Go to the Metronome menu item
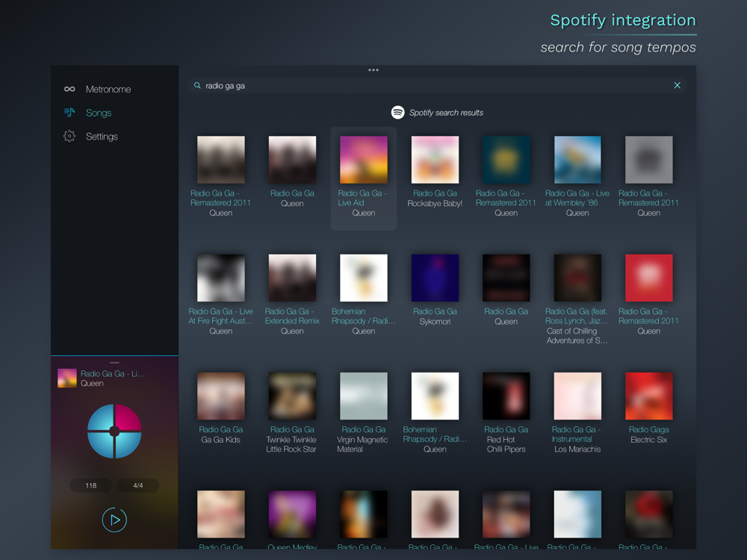 click(108, 89)
